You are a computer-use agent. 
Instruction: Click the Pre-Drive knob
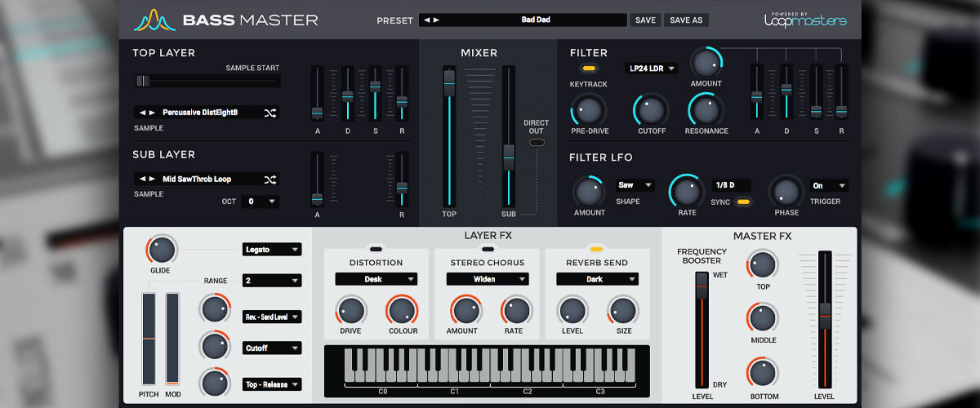[588, 109]
